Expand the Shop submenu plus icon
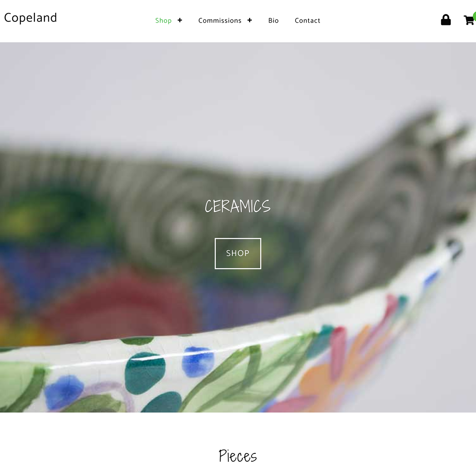Viewport: 476px width, 476px height. pos(180,20)
